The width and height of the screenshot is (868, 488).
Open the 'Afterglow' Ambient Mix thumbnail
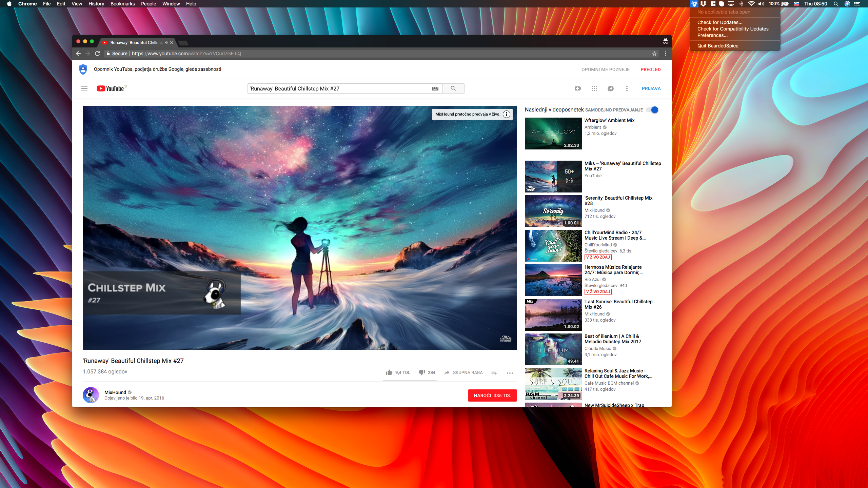(553, 134)
